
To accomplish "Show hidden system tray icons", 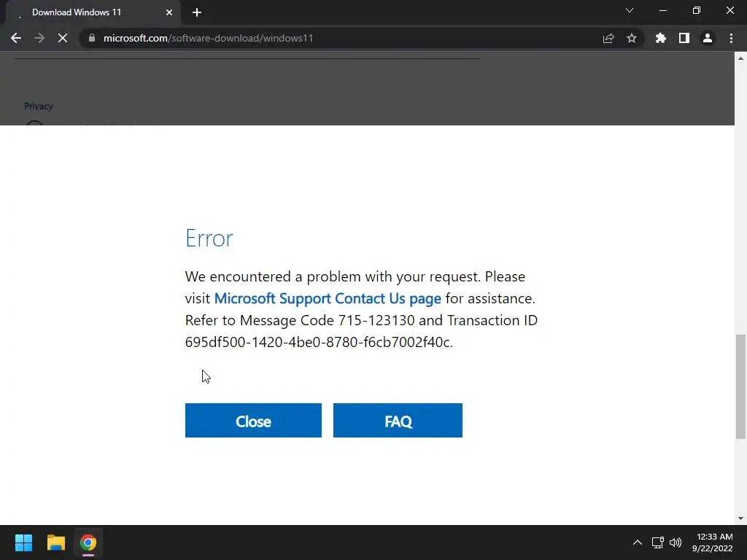I will pos(638,542).
